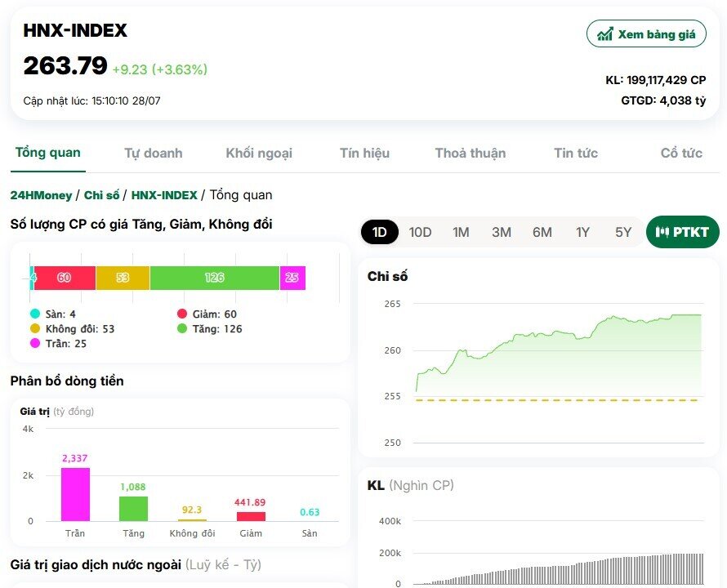Screen dimensions: 727x588
Task: Open the Khối ngoại tab
Action: tap(258, 153)
